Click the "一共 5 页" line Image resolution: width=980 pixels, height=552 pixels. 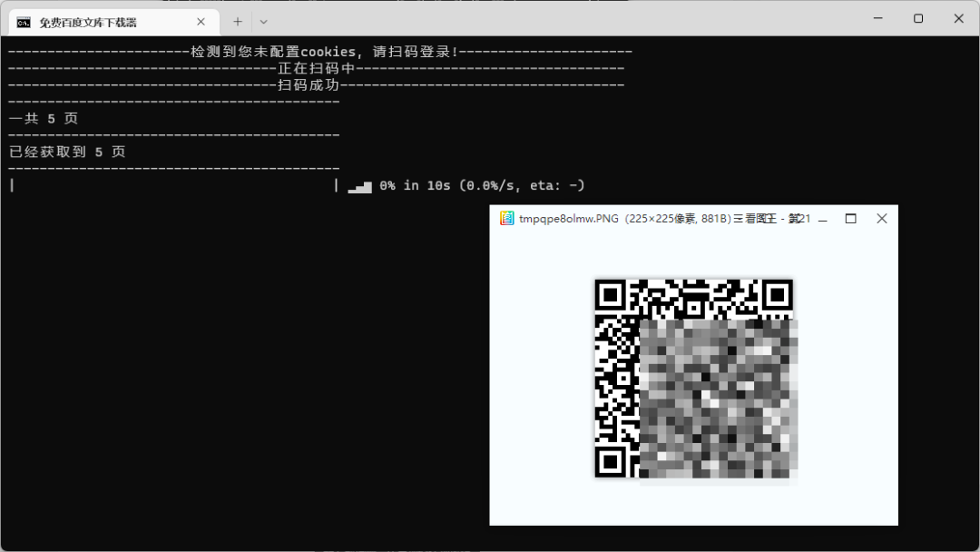pos(44,119)
